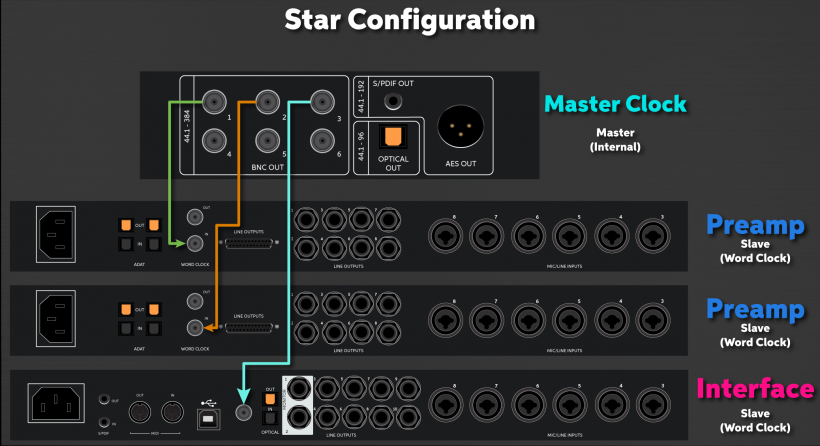820x446 pixels.
Task: Click the pink Interface label
Action: point(755,389)
